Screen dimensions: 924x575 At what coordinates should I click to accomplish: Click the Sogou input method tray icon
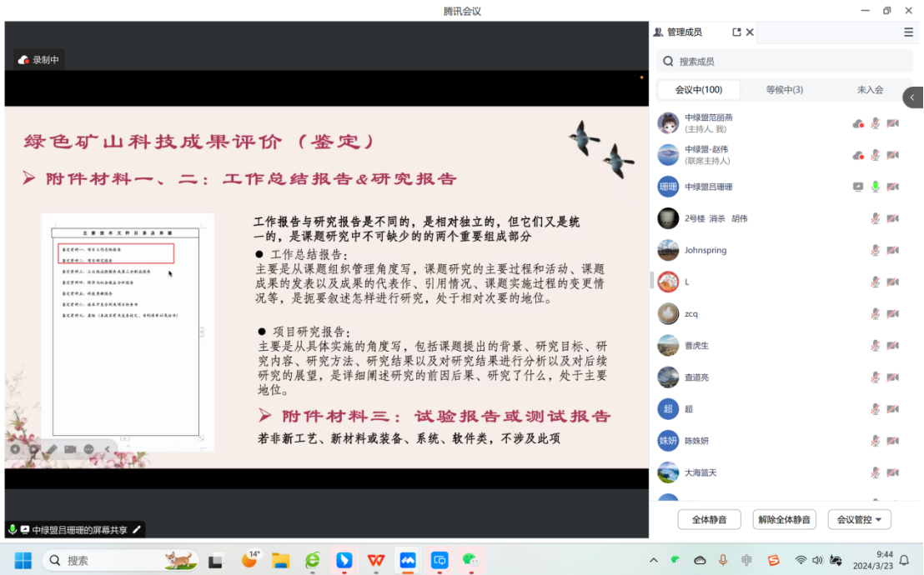click(774, 560)
